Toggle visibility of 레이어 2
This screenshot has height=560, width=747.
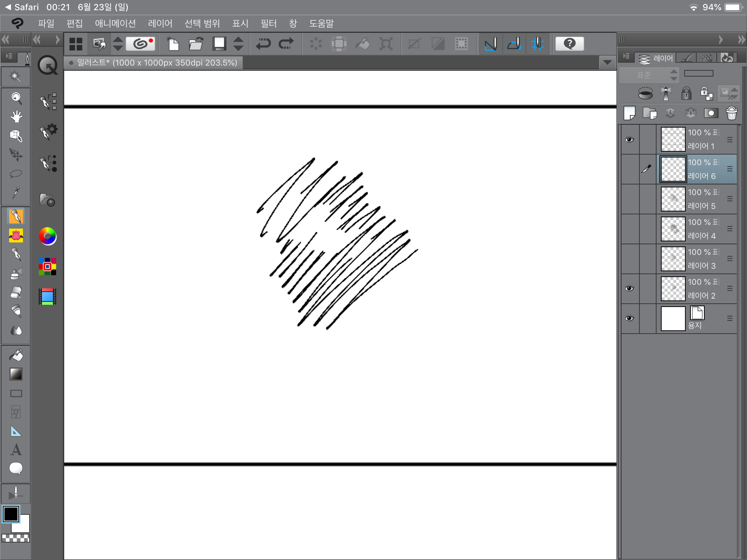630,288
